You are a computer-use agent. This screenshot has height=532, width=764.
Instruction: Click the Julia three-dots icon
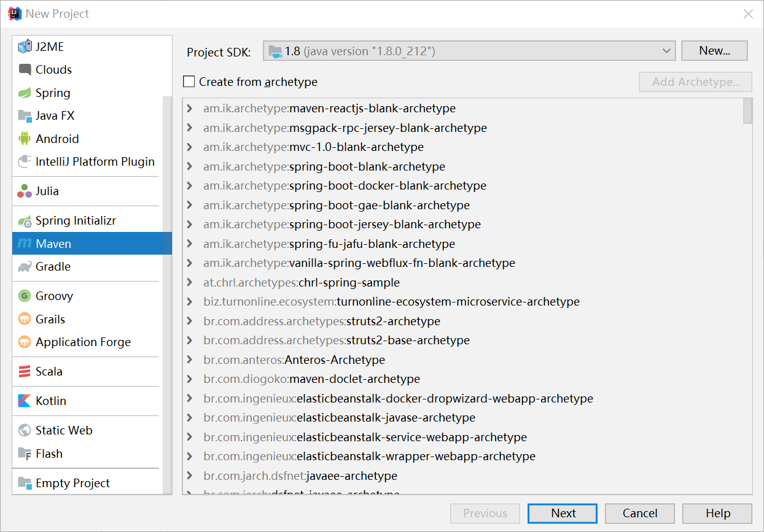click(25, 191)
